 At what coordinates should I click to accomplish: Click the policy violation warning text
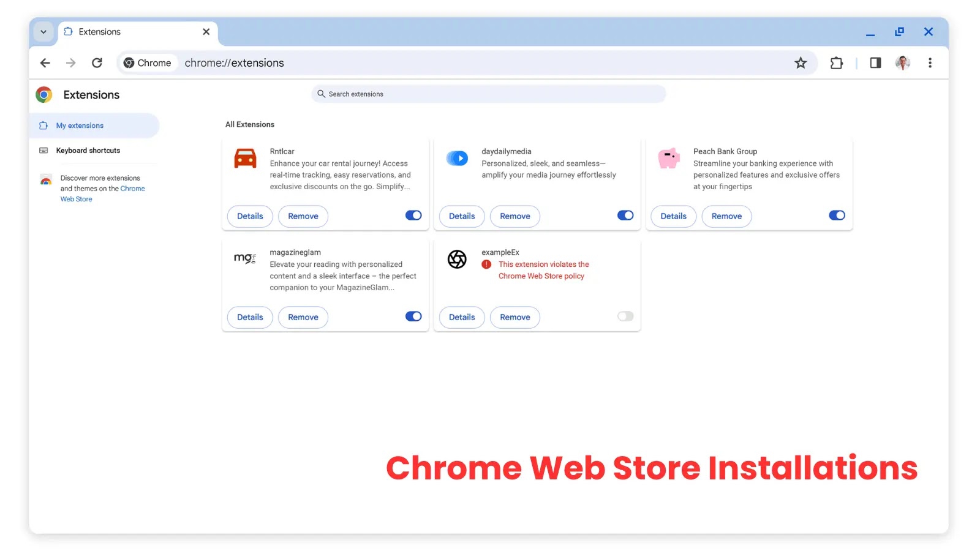point(544,270)
